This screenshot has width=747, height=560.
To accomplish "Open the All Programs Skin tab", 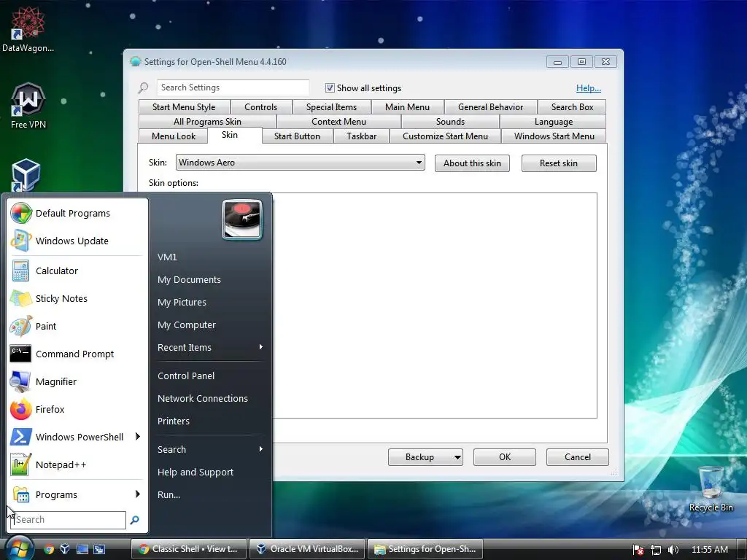I will (207, 122).
